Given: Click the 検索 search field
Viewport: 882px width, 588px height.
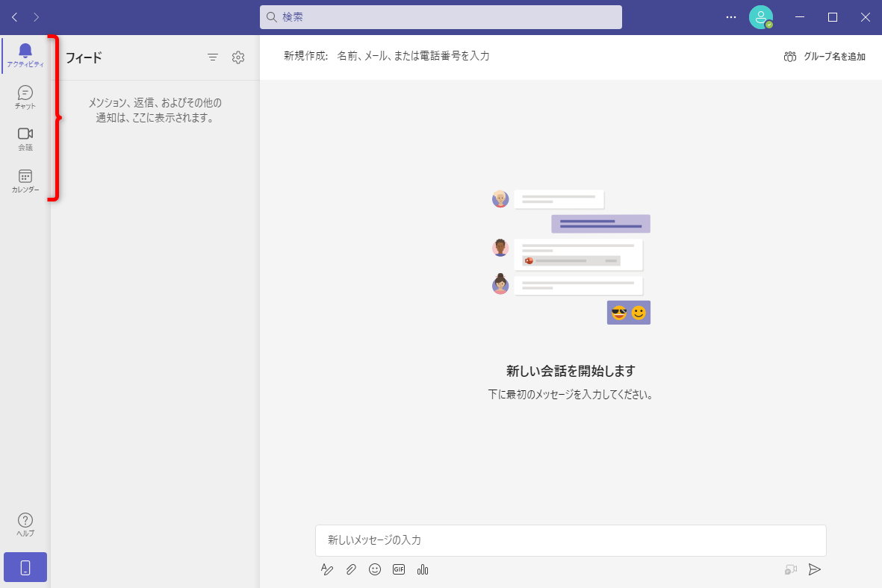Looking at the screenshot, I should tap(442, 17).
